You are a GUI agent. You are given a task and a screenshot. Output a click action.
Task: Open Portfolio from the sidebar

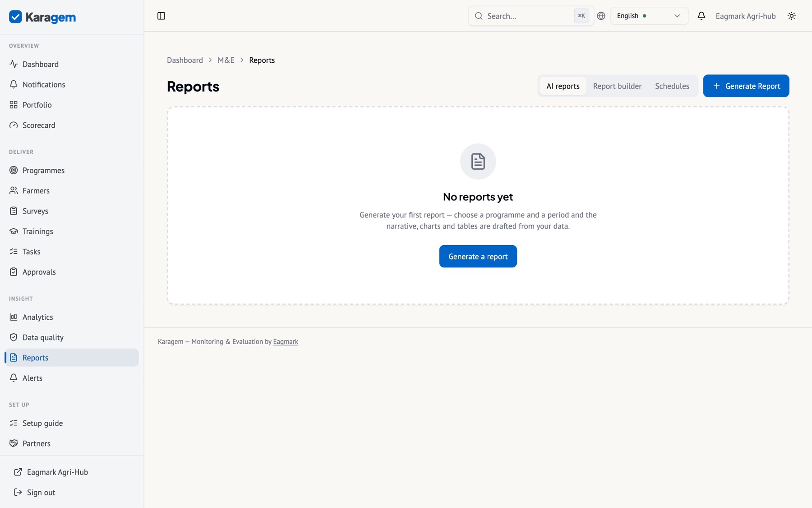pos(71,105)
